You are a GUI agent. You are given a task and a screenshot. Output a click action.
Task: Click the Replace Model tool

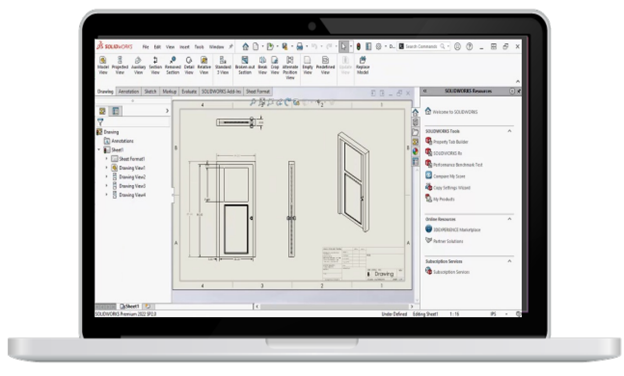(x=363, y=65)
